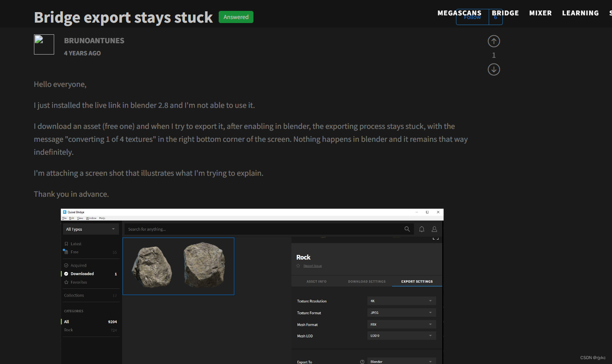Click search magnifier icon in Quixel Bridge
The image size is (612, 364).
(407, 229)
